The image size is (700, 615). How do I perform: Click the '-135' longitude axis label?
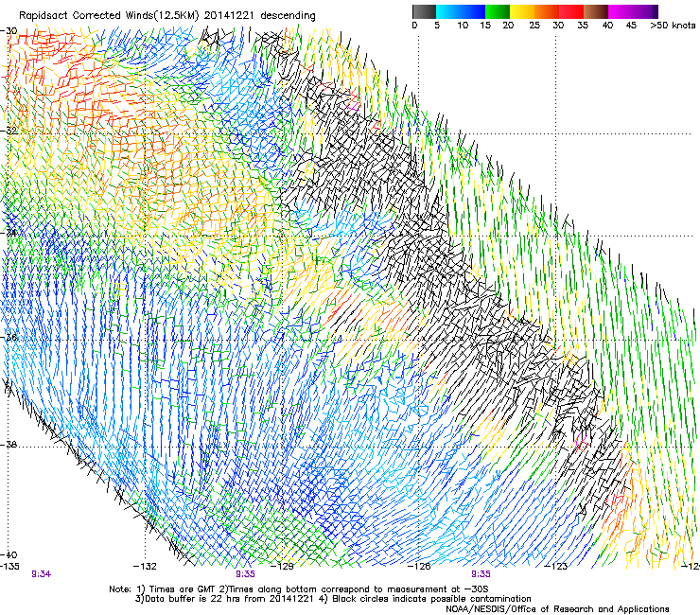[9, 567]
